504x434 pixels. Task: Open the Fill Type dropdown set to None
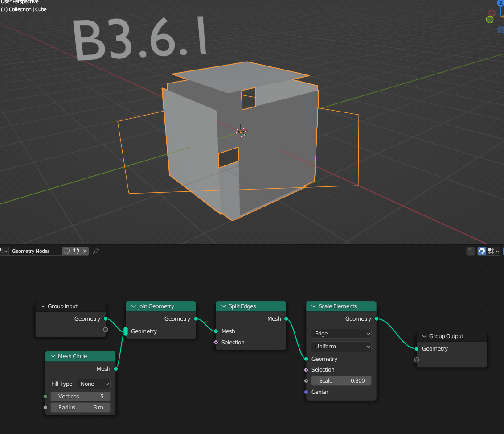(x=94, y=384)
